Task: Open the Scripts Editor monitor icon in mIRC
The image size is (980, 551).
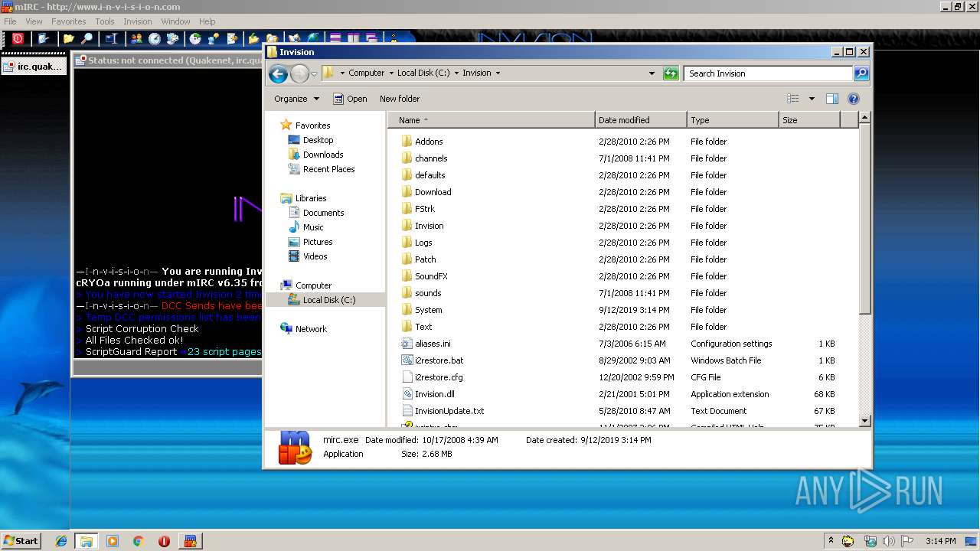Action: (112, 38)
